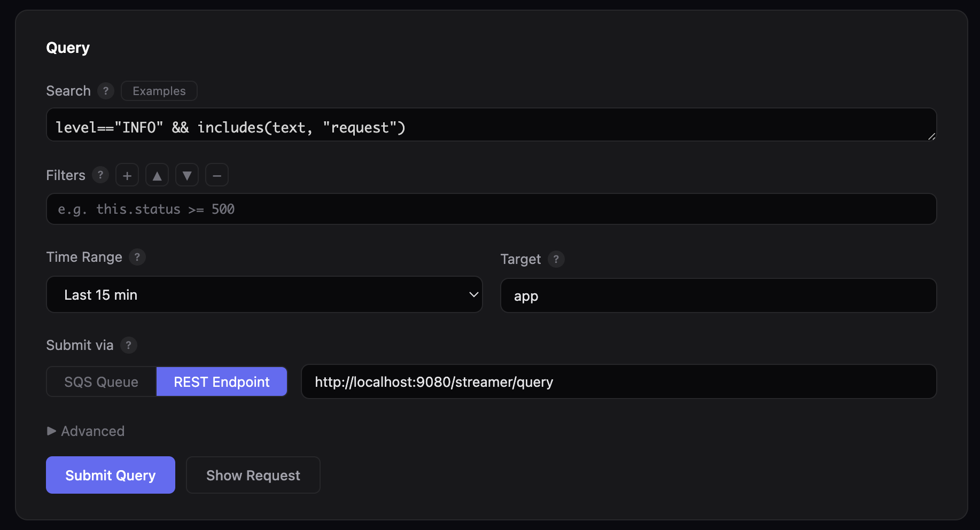Focus the Filters expression input field
The image size is (980, 530).
pyautogui.click(x=491, y=209)
